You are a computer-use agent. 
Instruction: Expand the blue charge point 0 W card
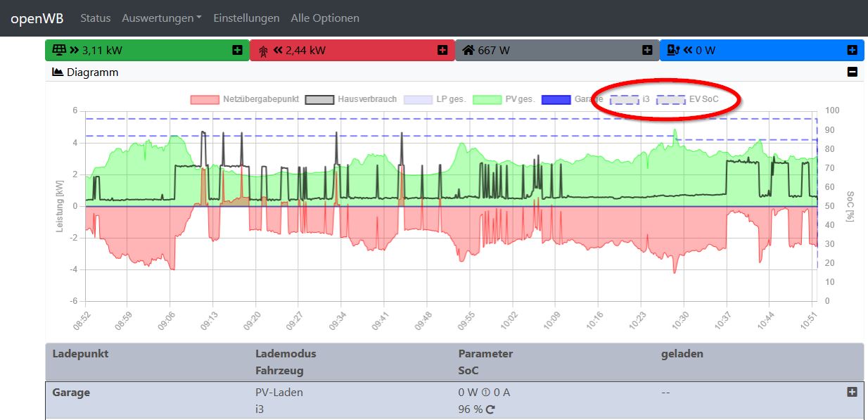[853, 50]
